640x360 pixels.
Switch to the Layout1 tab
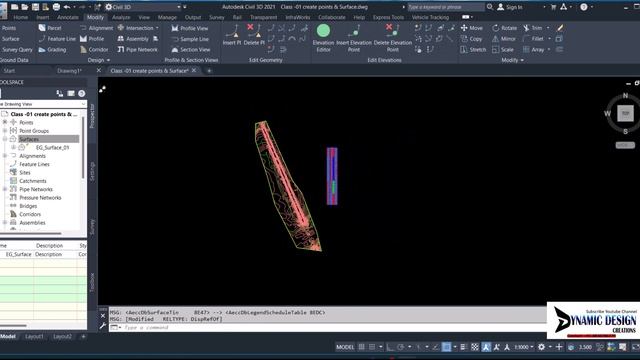(x=34, y=336)
